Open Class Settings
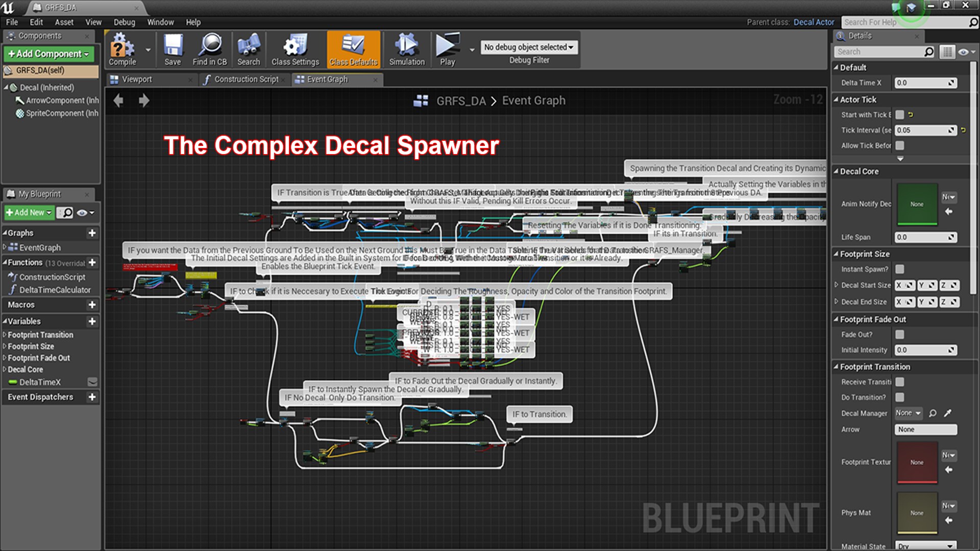The width and height of the screenshot is (980, 551). pyautogui.click(x=295, y=49)
